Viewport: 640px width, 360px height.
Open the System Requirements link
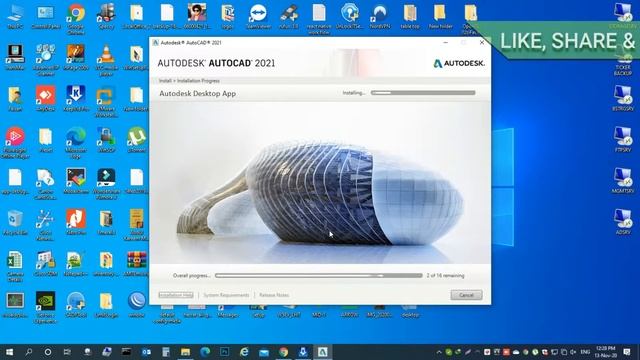[226, 295]
